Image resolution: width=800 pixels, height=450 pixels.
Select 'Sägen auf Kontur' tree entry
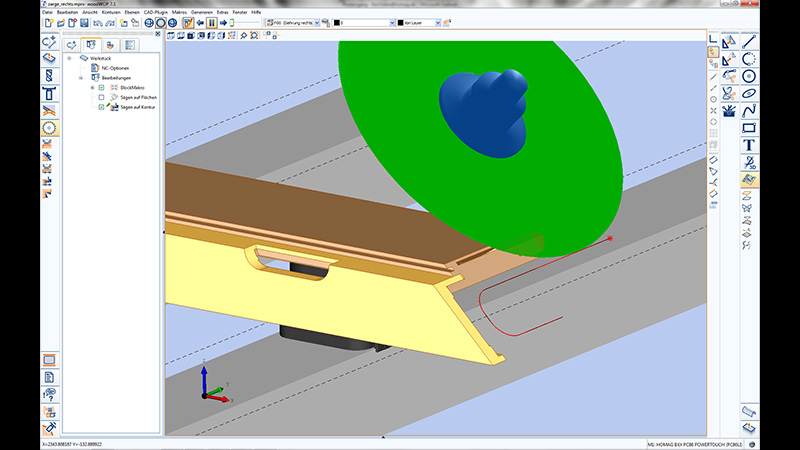(x=137, y=108)
